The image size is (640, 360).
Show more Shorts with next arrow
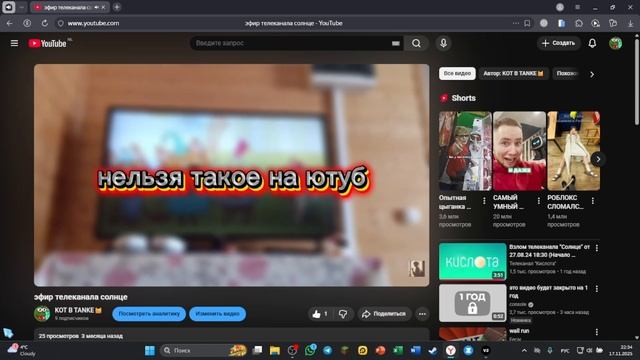(598, 159)
